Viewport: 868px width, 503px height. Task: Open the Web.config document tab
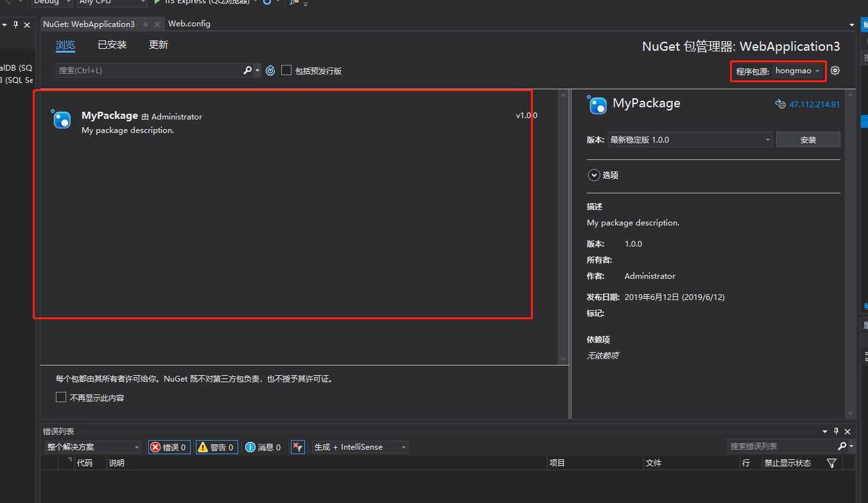[189, 24]
